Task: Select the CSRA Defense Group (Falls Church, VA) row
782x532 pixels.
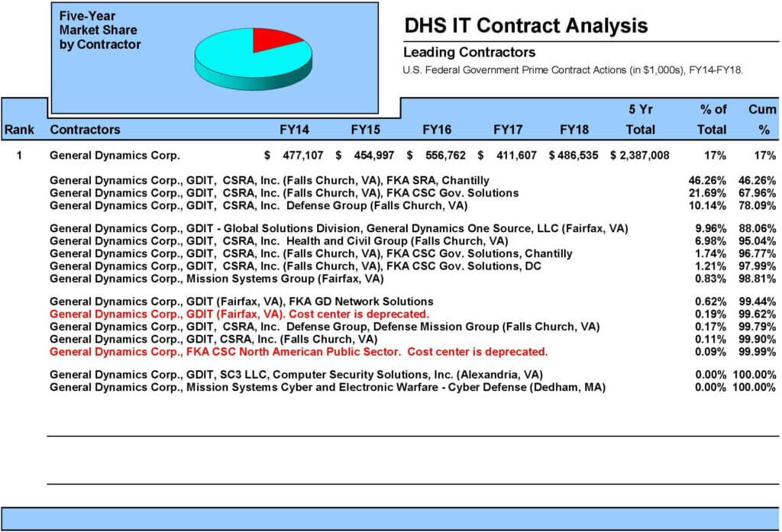Action: pos(258,205)
